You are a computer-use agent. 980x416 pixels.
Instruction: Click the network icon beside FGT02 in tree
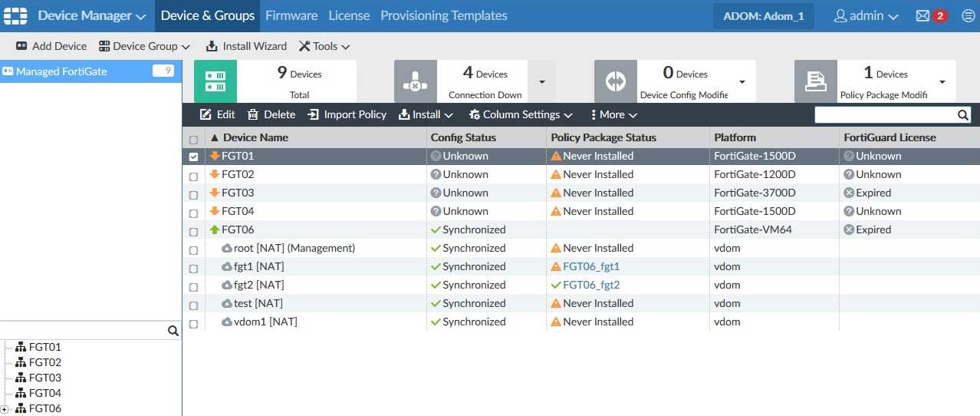[x=21, y=362]
